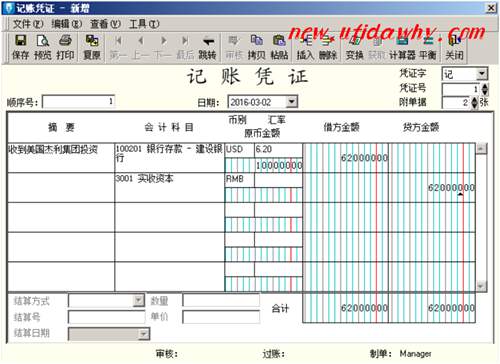
Task: Open the 计算器 (Calculator) toolbar icon
Action: click(x=402, y=47)
